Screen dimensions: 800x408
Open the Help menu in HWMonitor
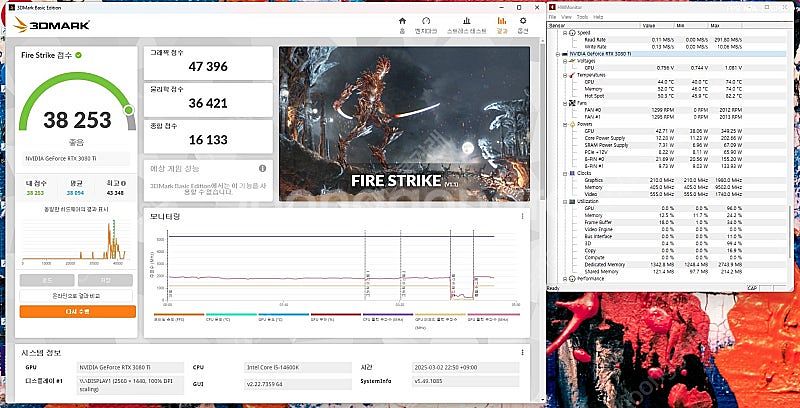pos(598,17)
